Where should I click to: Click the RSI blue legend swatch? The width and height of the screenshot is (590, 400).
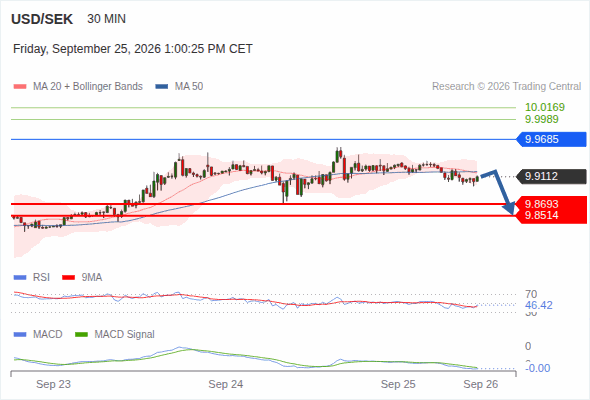tap(20, 278)
